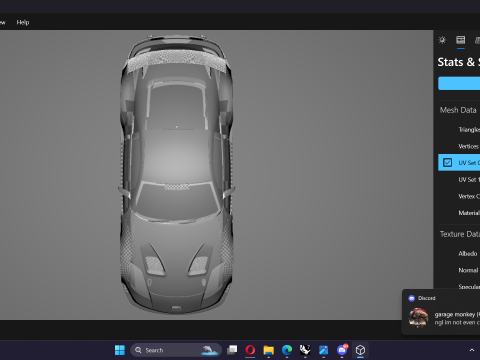Select the Vertices shading row
Screen dimensions: 480x360
point(459,146)
